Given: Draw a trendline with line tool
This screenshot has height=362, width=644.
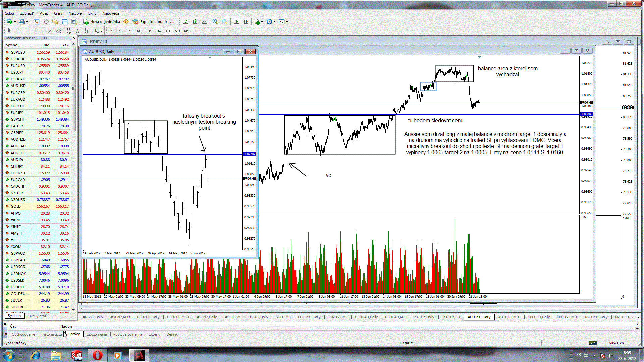Looking at the screenshot, I should coord(49,31).
